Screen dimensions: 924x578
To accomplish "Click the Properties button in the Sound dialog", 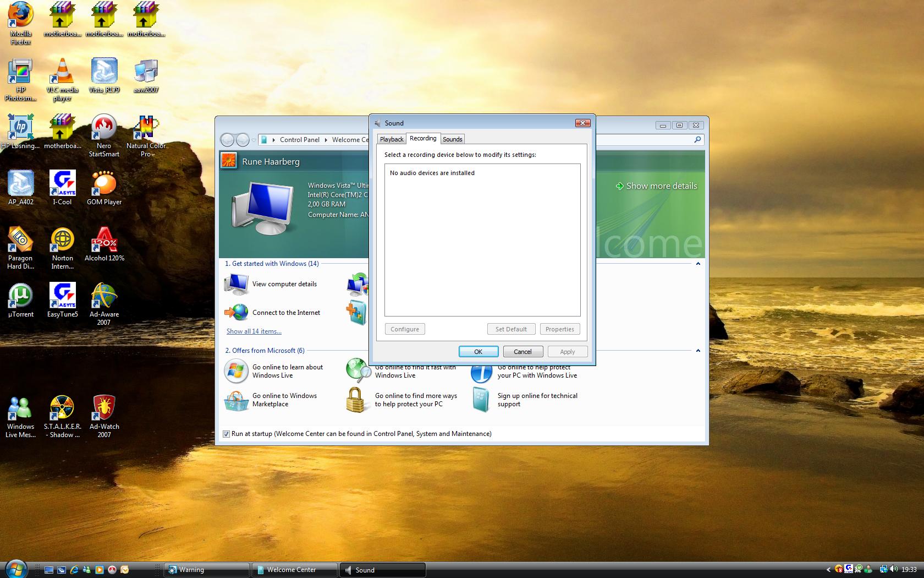I will 560,329.
